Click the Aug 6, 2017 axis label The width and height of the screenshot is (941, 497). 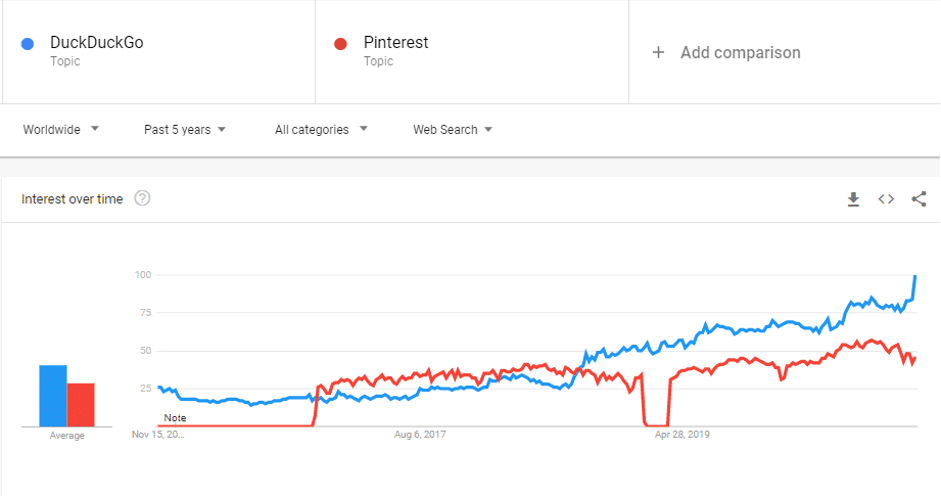click(x=419, y=435)
